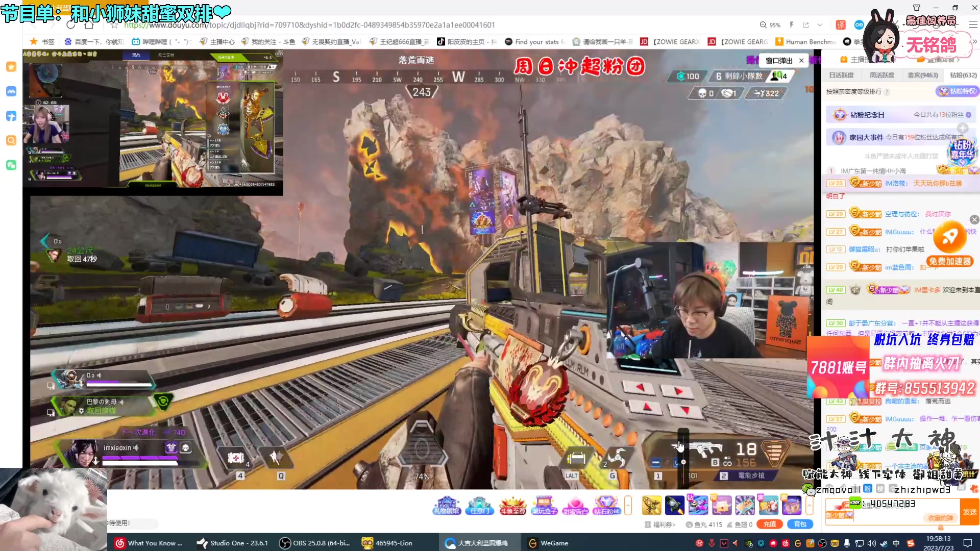Expand the gift list arrow
The image size is (980, 551).
pos(809,505)
